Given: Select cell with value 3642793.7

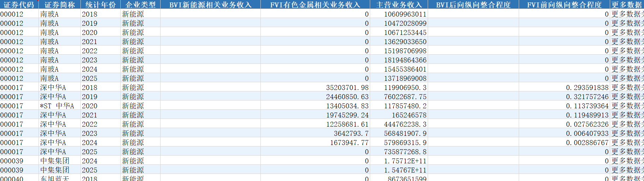Looking at the screenshot, I should click(x=315, y=133).
